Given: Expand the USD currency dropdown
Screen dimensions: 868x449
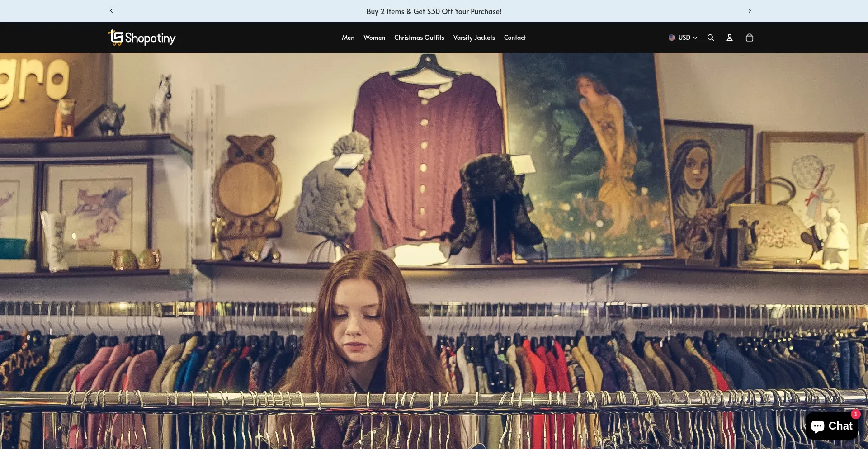Looking at the screenshot, I should (684, 38).
